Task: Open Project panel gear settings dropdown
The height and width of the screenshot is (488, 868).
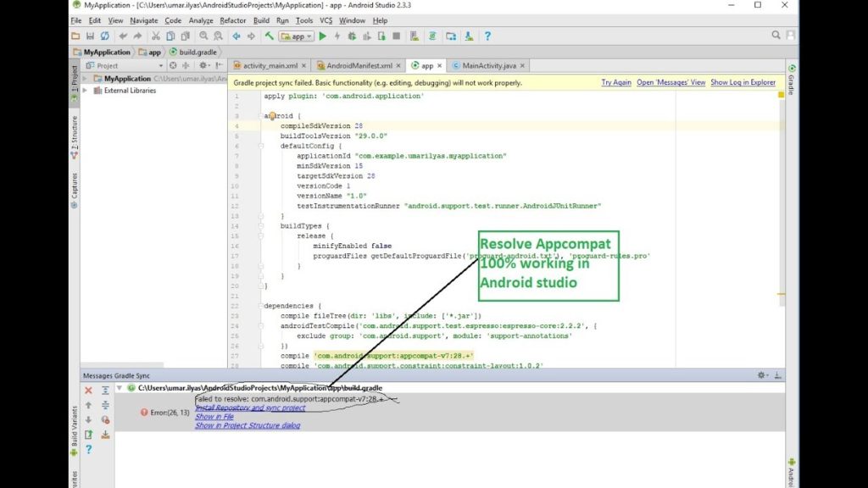Action: point(203,65)
